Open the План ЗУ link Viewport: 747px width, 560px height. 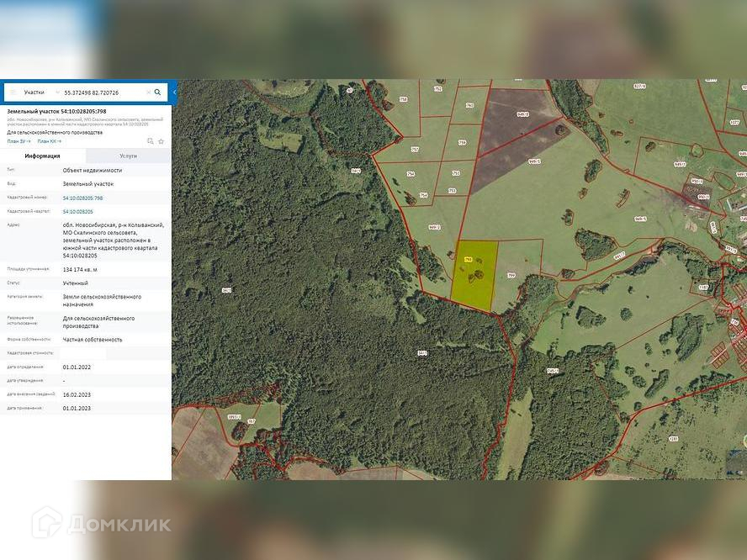[19, 141]
